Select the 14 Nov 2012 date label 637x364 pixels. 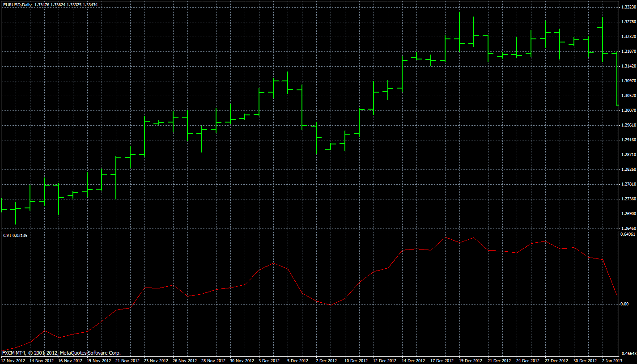(x=42, y=360)
